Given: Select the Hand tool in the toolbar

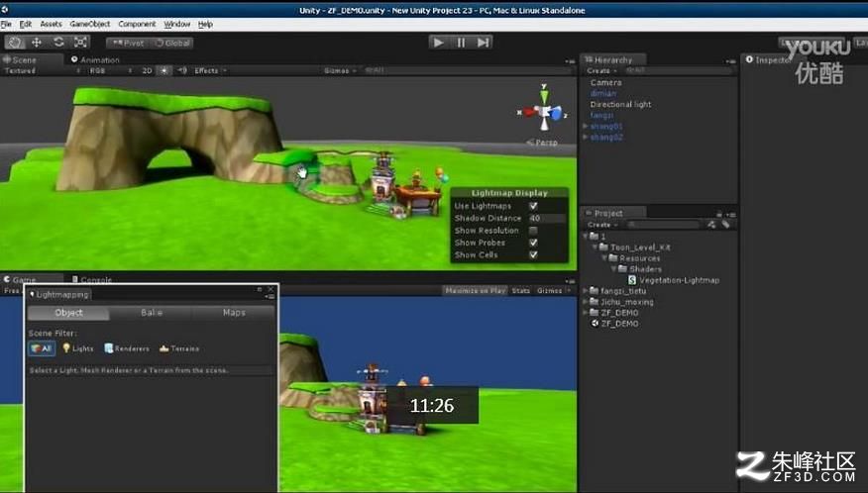Looking at the screenshot, I should coord(16,43).
